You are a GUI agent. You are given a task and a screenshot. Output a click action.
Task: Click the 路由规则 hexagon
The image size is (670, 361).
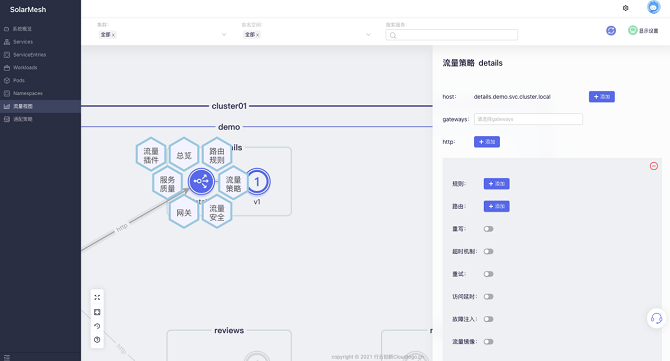click(217, 155)
